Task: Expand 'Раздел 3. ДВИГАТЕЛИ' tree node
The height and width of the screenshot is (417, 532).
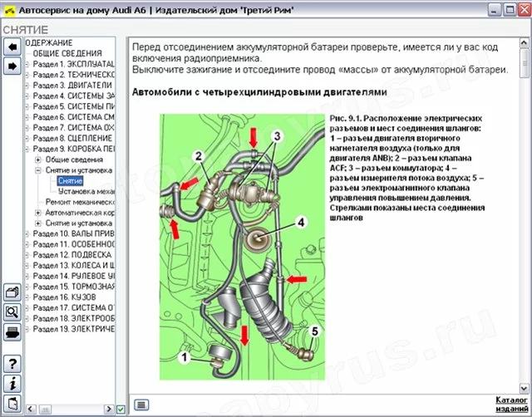Action: [x=27, y=86]
